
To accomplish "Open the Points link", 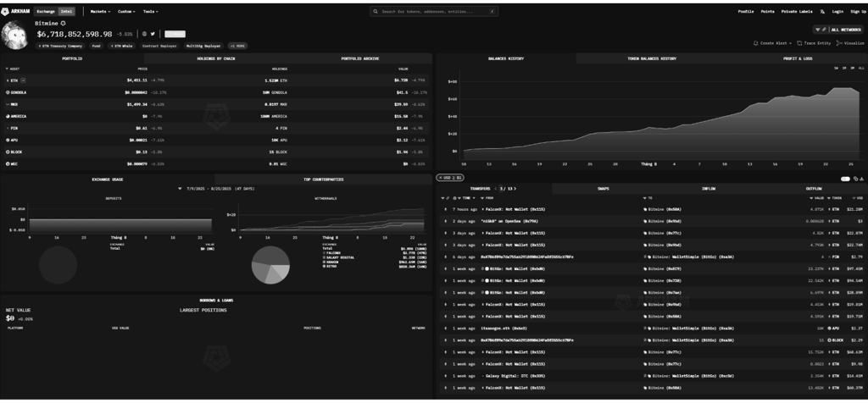I will (767, 11).
